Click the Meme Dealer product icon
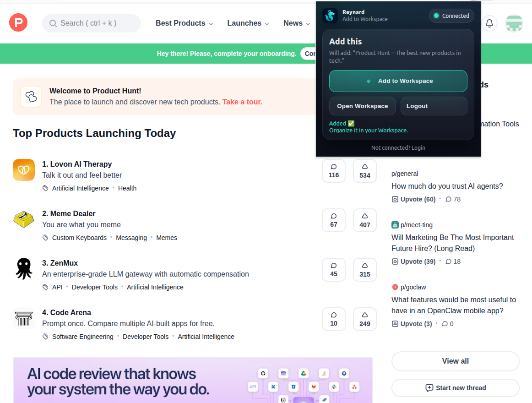This screenshot has width=532, height=403. (24, 219)
